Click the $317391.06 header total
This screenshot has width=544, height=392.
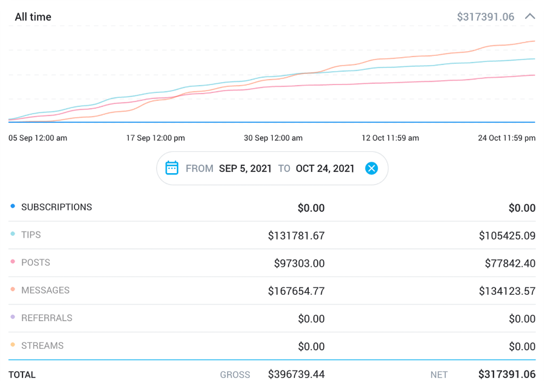(x=485, y=17)
